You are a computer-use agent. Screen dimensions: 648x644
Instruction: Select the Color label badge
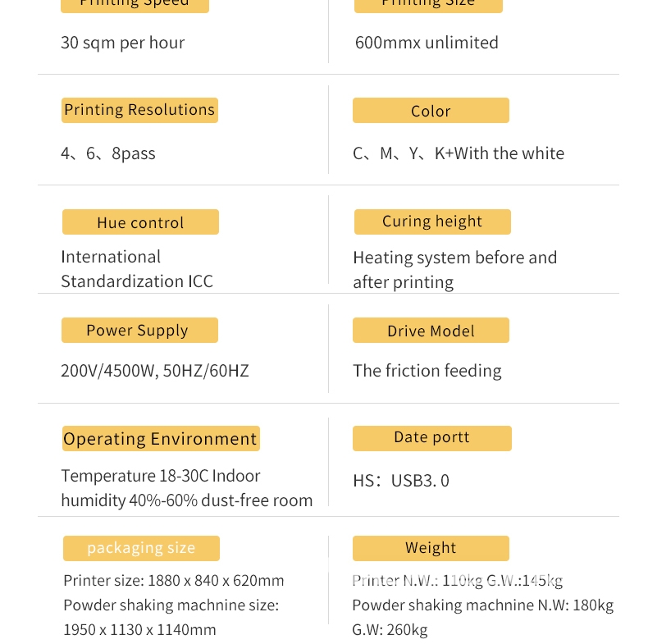(431, 110)
